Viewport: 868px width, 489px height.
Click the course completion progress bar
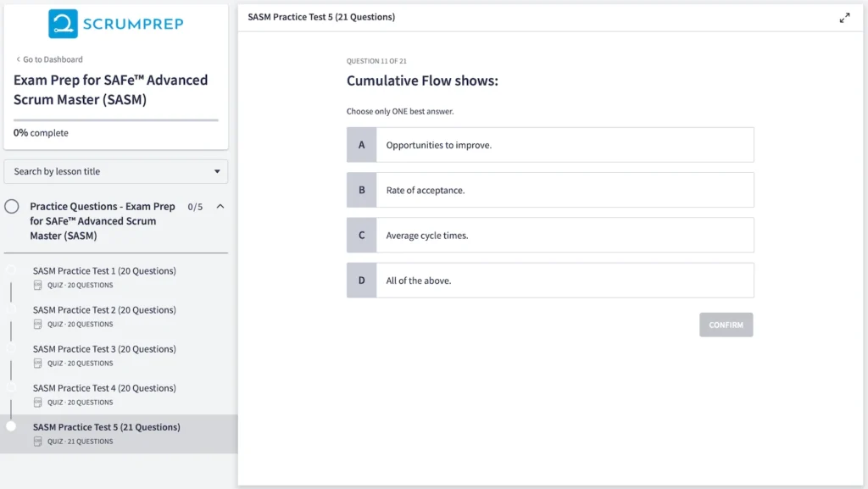tap(115, 120)
